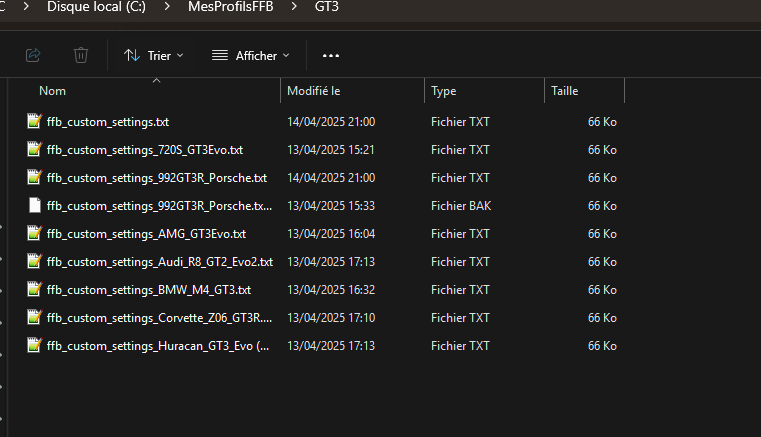Image resolution: width=761 pixels, height=437 pixels.
Task: Click the ffb_custom_settings.txt file icon
Action: (x=34, y=121)
